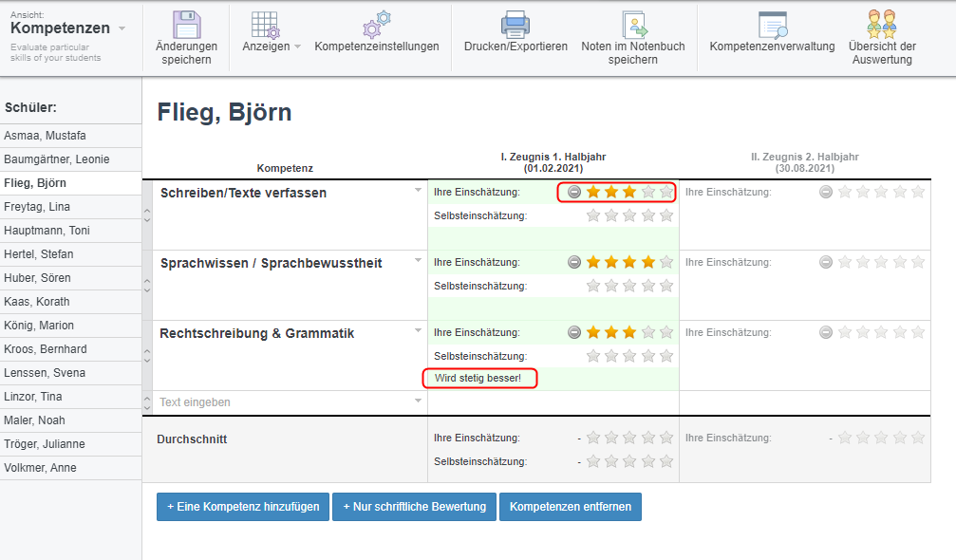Select student Linzor, Tina
The image size is (956, 560).
pos(70,397)
